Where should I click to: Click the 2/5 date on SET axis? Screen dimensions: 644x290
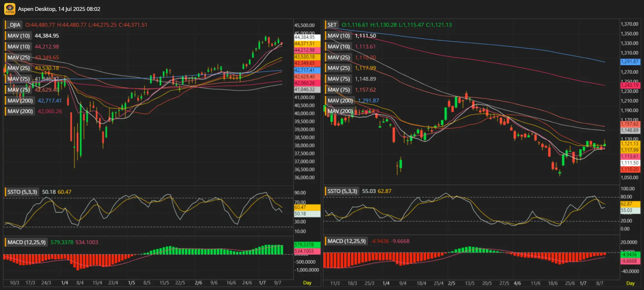[x=451, y=283]
